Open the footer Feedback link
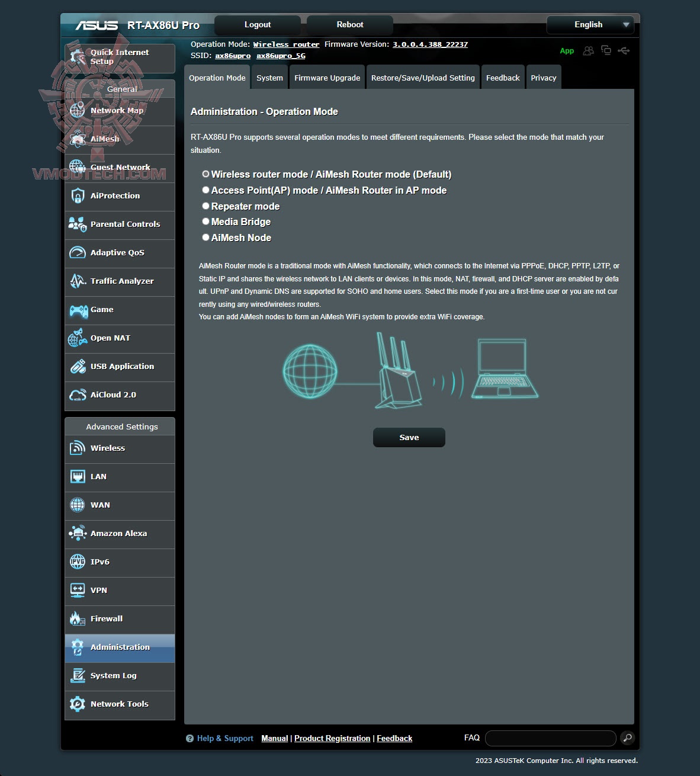This screenshot has width=700, height=776. [394, 738]
